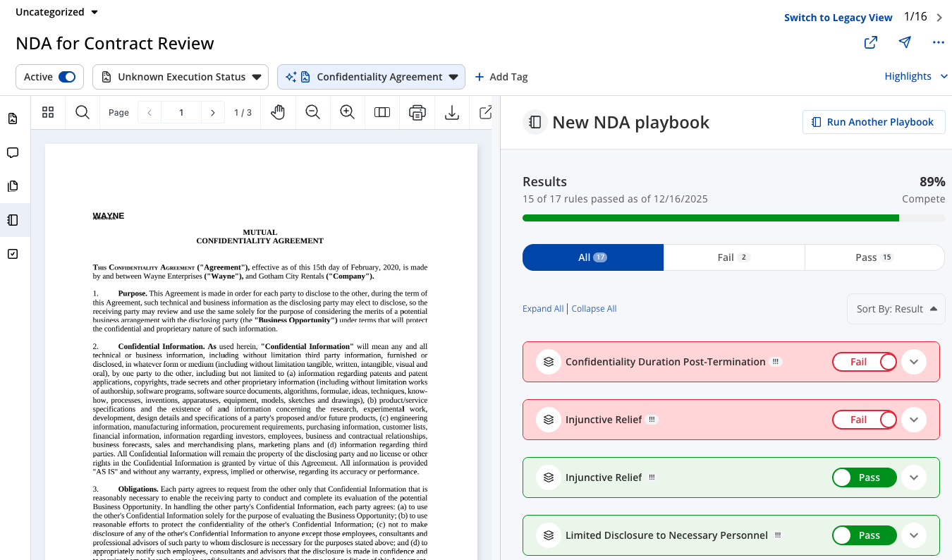Zoom in on the document
This screenshot has height=560, width=952.
pyautogui.click(x=347, y=112)
